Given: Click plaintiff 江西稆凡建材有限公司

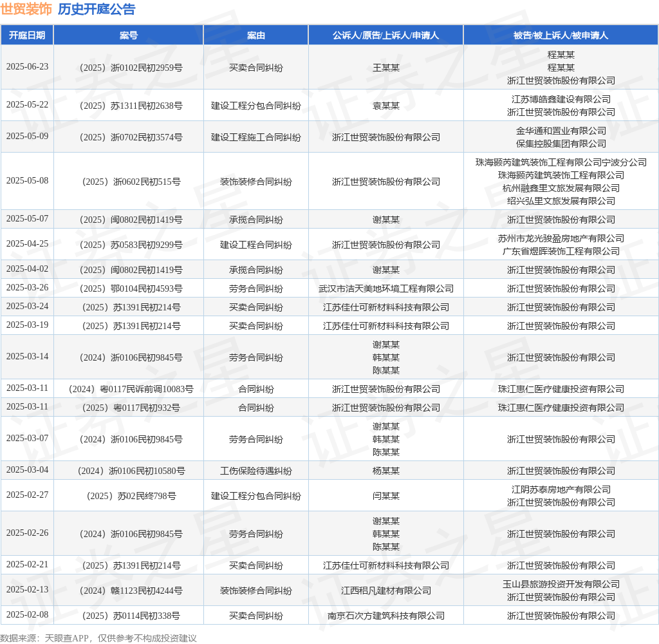Looking at the screenshot, I should pyautogui.click(x=386, y=591).
